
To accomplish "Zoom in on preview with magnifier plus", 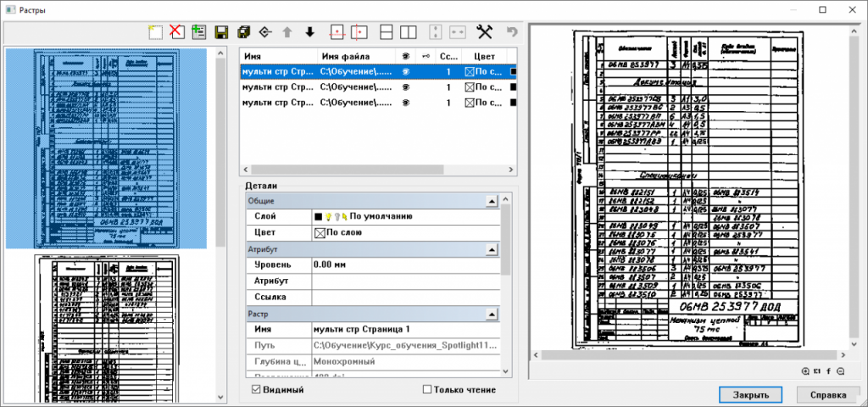I will pos(805,371).
